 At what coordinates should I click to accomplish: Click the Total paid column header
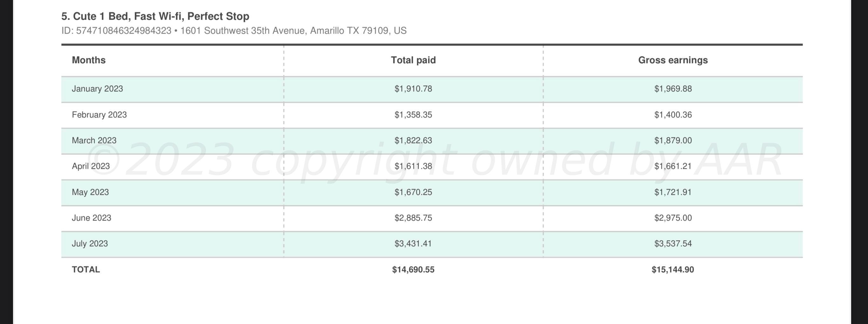tap(413, 60)
